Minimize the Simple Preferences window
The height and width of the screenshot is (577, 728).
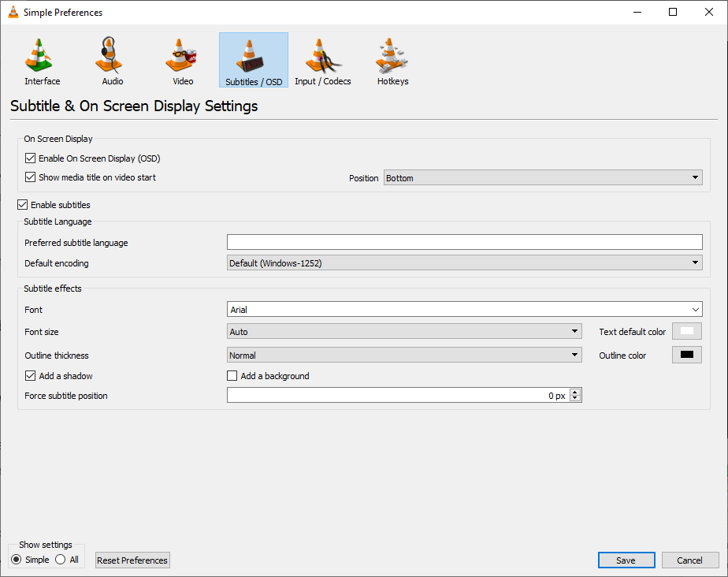pyautogui.click(x=637, y=12)
